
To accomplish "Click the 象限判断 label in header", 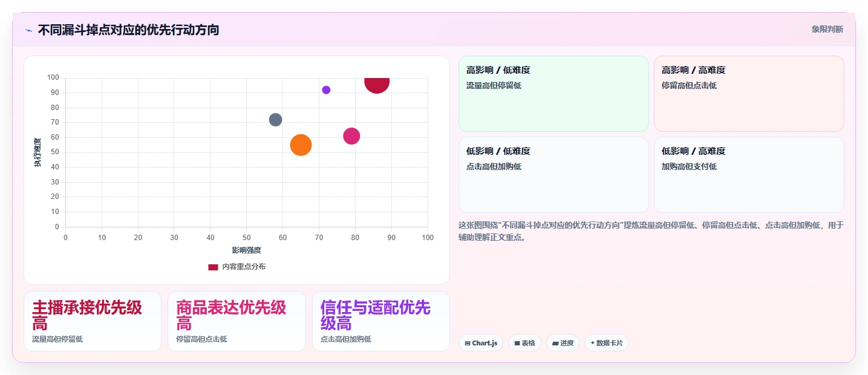I will [x=827, y=29].
